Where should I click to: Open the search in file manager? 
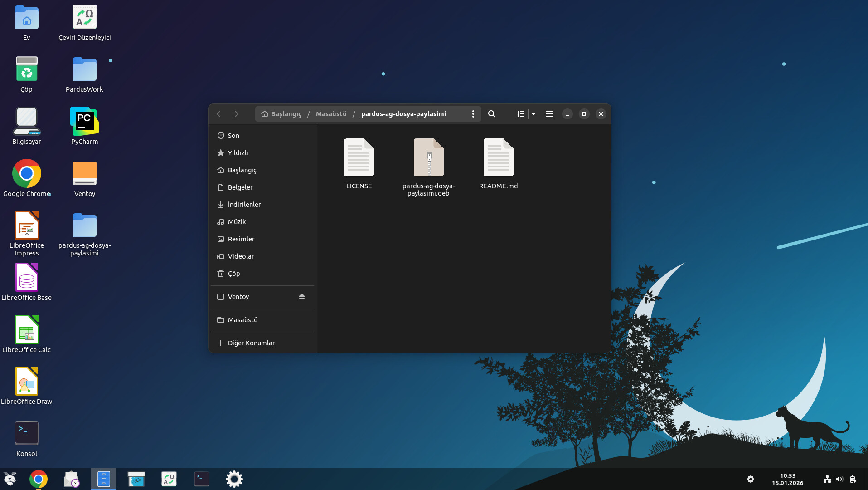(491, 114)
